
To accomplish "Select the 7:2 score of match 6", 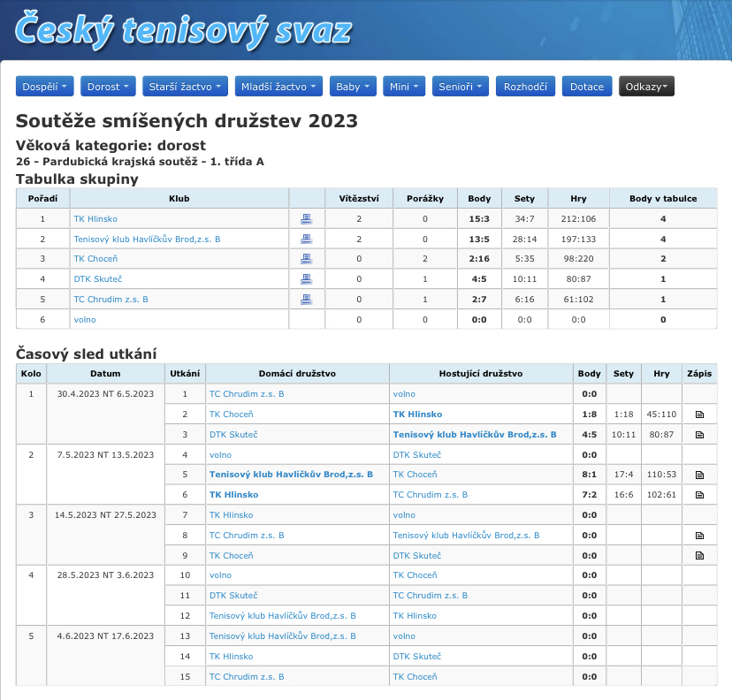I will coord(589,495).
